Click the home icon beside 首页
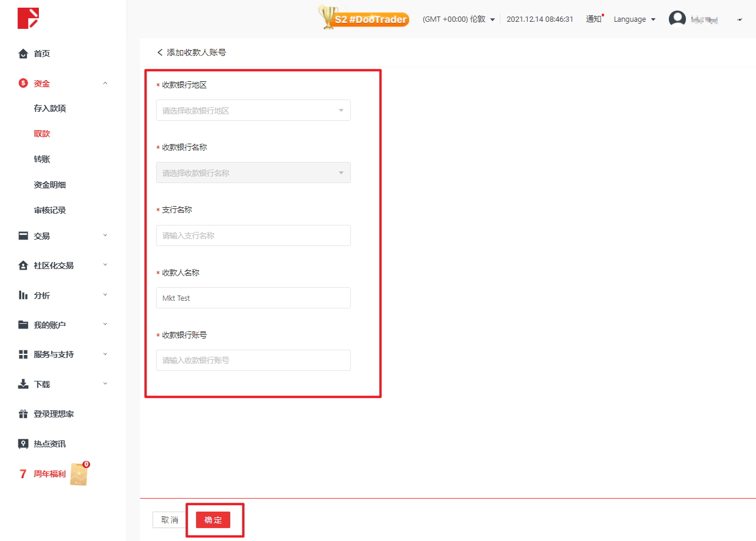Screen dimensions: 756x541 23,54
